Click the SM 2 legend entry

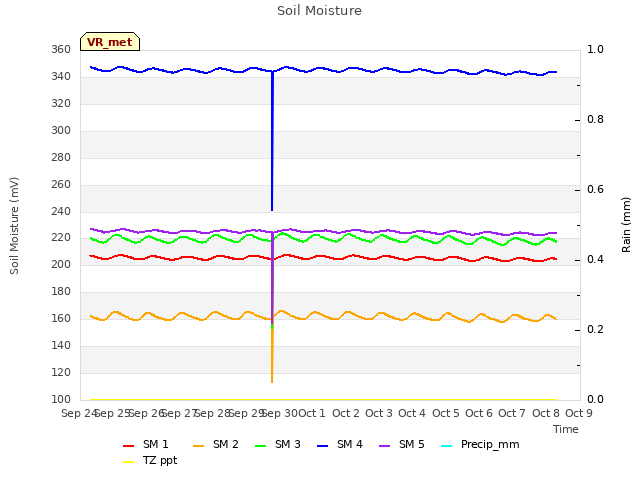pos(216,444)
